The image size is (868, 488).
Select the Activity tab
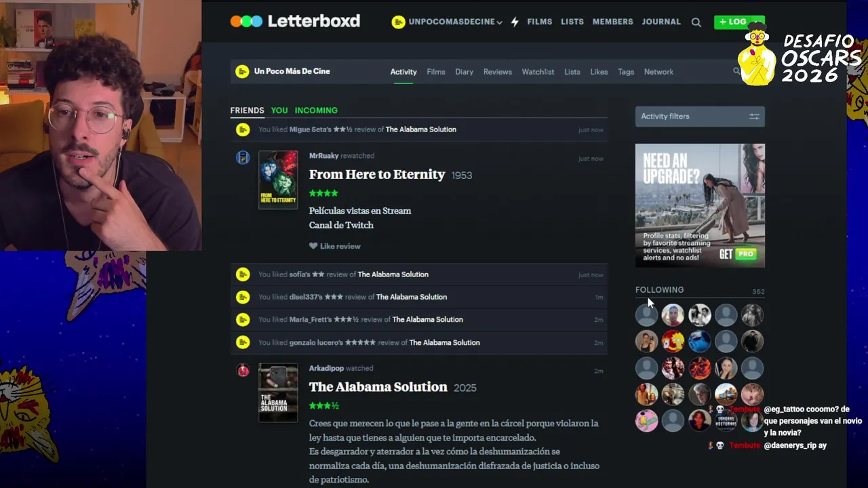pyautogui.click(x=403, y=72)
